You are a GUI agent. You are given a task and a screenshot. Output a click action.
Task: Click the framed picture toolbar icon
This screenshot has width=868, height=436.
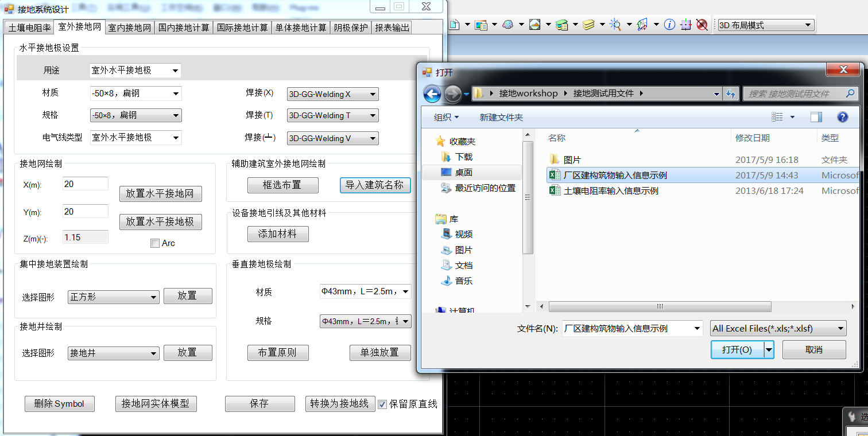[x=535, y=25]
